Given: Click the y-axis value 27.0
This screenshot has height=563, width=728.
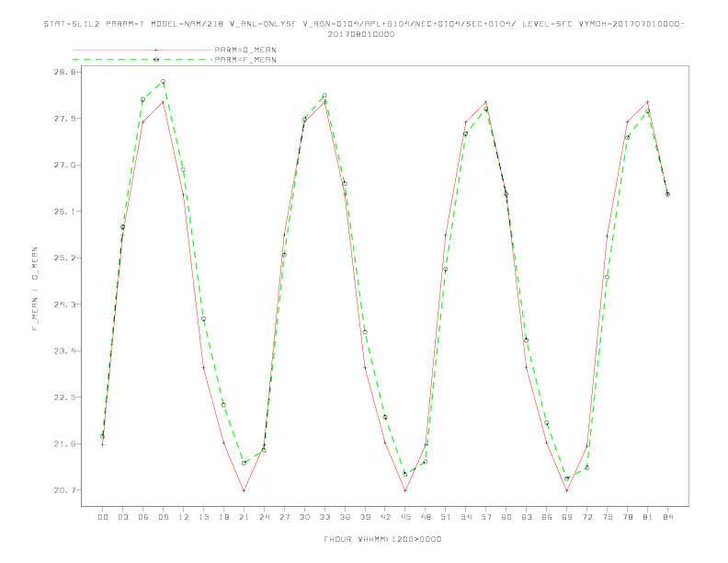Looking at the screenshot, I should pos(64,165).
